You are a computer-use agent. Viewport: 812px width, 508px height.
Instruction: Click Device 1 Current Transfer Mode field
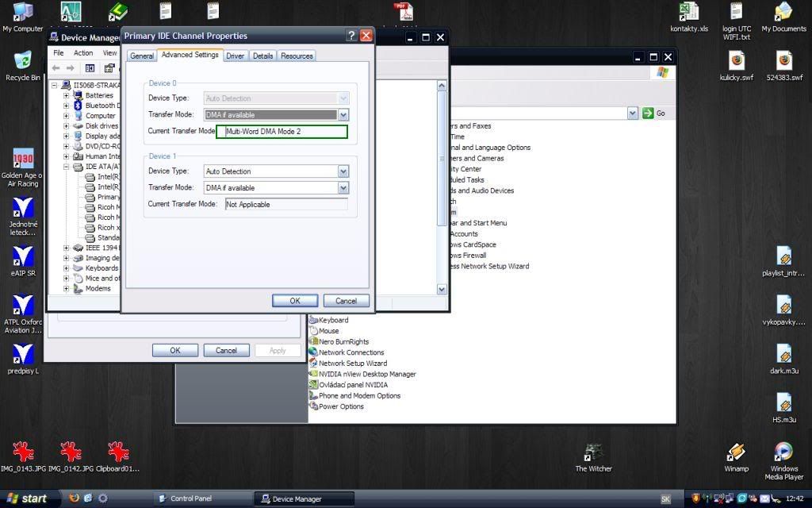(286, 204)
